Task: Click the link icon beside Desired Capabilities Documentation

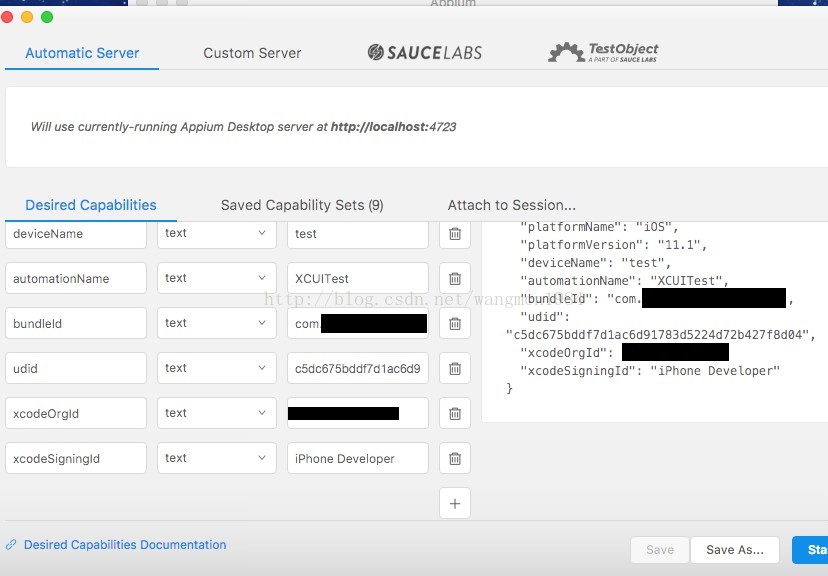Action: (x=11, y=544)
